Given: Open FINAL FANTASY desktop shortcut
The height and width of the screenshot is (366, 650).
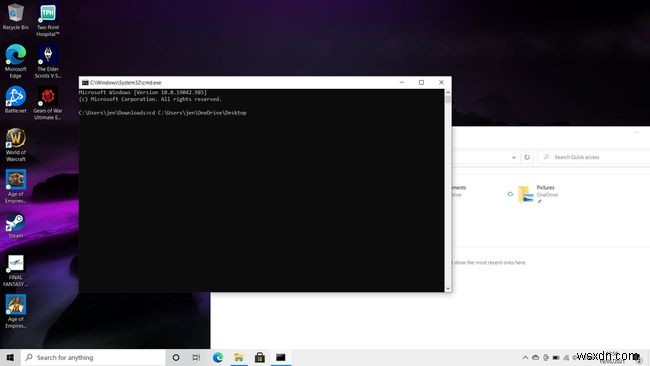Looking at the screenshot, I should (15, 270).
